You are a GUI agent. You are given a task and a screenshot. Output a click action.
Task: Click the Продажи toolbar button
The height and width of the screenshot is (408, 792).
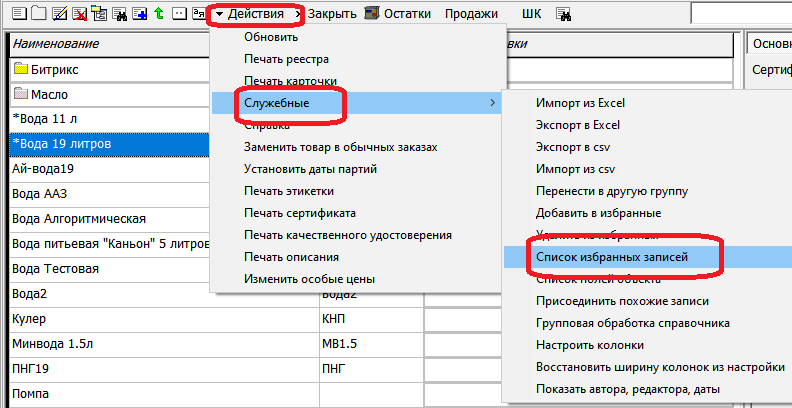470,14
